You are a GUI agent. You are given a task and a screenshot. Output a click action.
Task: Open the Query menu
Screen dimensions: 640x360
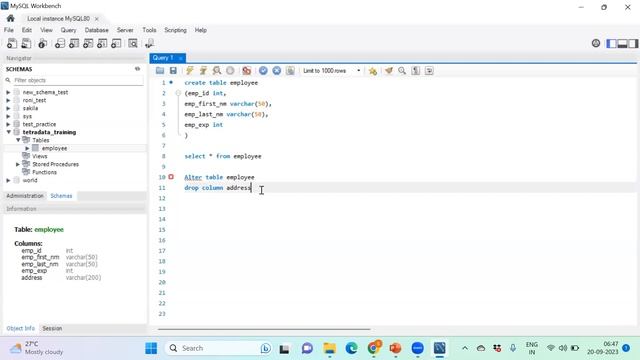click(x=69, y=30)
